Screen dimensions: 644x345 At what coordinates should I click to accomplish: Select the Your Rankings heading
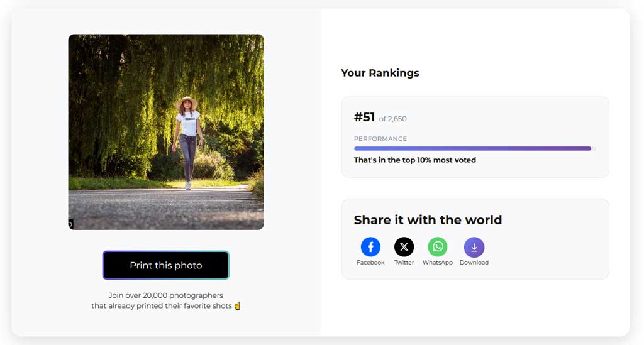tap(380, 73)
